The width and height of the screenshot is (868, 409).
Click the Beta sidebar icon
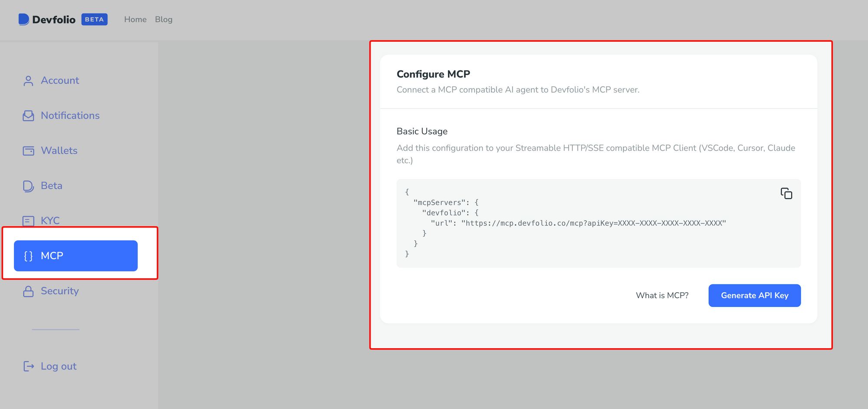click(x=28, y=186)
